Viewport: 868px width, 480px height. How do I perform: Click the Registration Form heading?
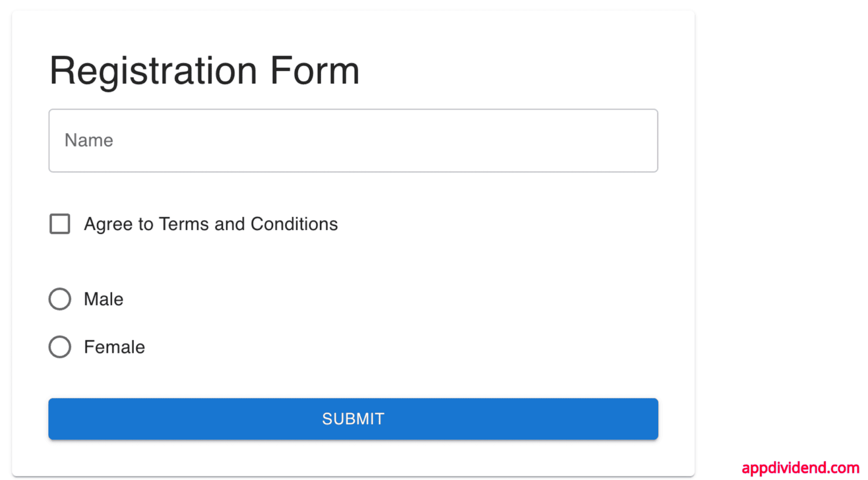click(205, 70)
